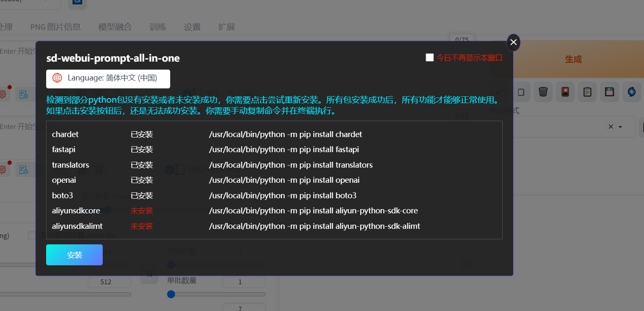This screenshot has height=311, width=644.
Task: Click the dialog title sd-webui-prompt-all-in-one
Action: click(113, 58)
